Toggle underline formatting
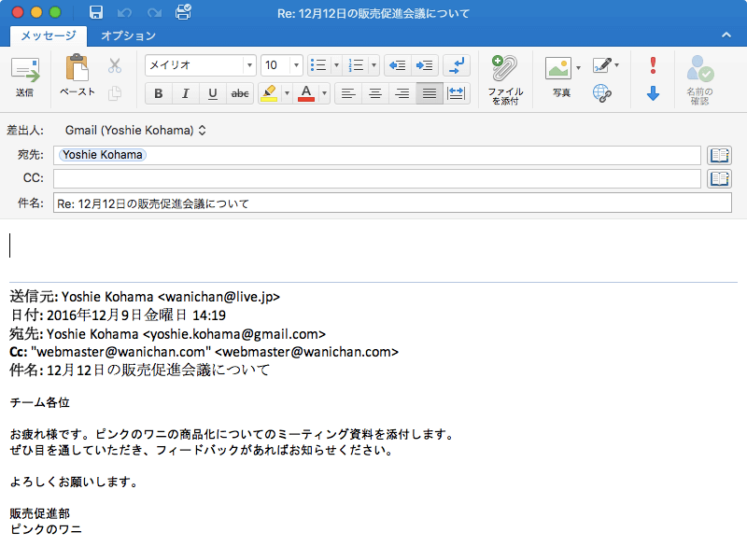747x560 pixels. click(x=213, y=93)
